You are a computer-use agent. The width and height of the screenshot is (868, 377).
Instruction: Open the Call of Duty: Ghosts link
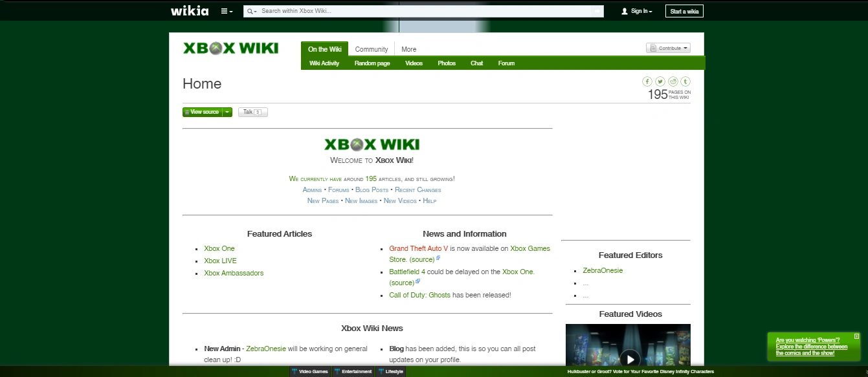tap(419, 295)
